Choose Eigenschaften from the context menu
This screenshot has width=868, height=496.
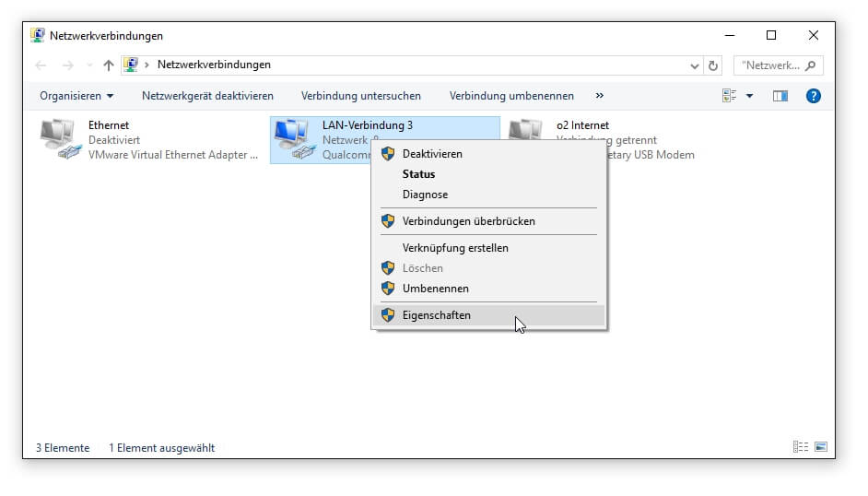[x=436, y=315]
